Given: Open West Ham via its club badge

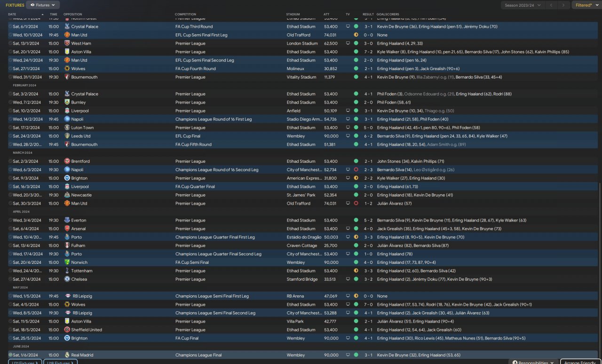Looking at the screenshot, I should 67,44.
